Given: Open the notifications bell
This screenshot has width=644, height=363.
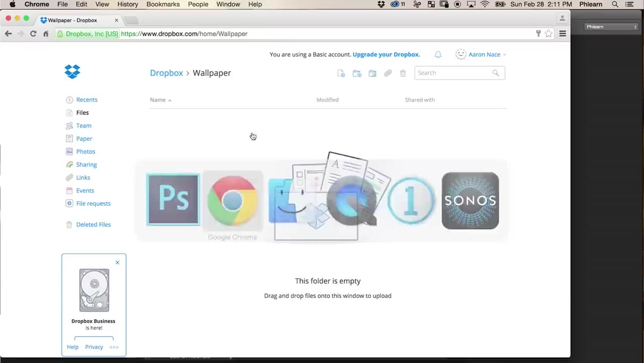Looking at the screenshot, I should pyautogui.click(x=438, y=55).
